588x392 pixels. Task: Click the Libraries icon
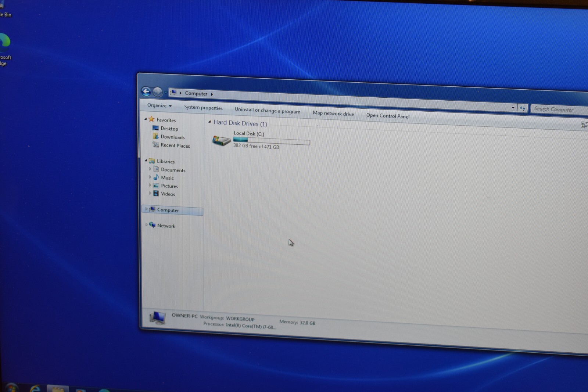(152, 161)
